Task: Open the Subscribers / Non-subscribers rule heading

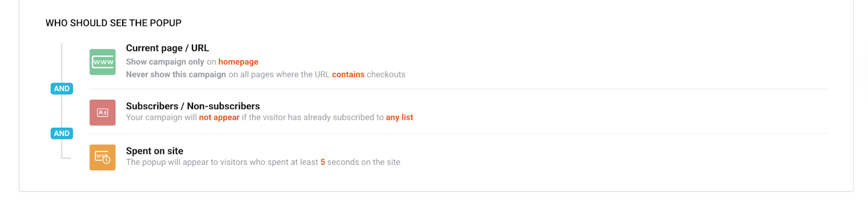Action: tap(193, 106)
